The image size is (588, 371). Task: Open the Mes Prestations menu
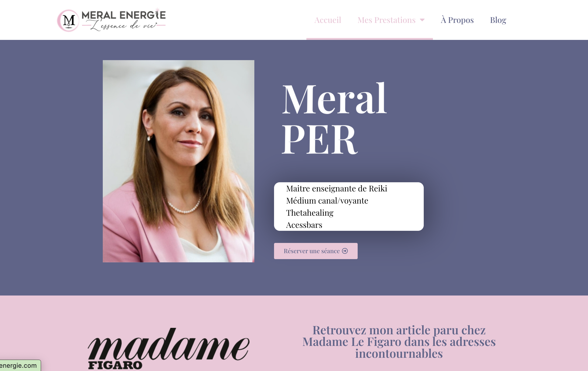387,20
